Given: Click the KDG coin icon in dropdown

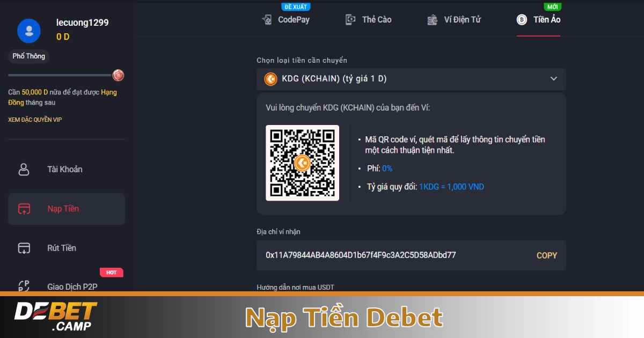Looking at the screenshot, I should click(270, 79).
